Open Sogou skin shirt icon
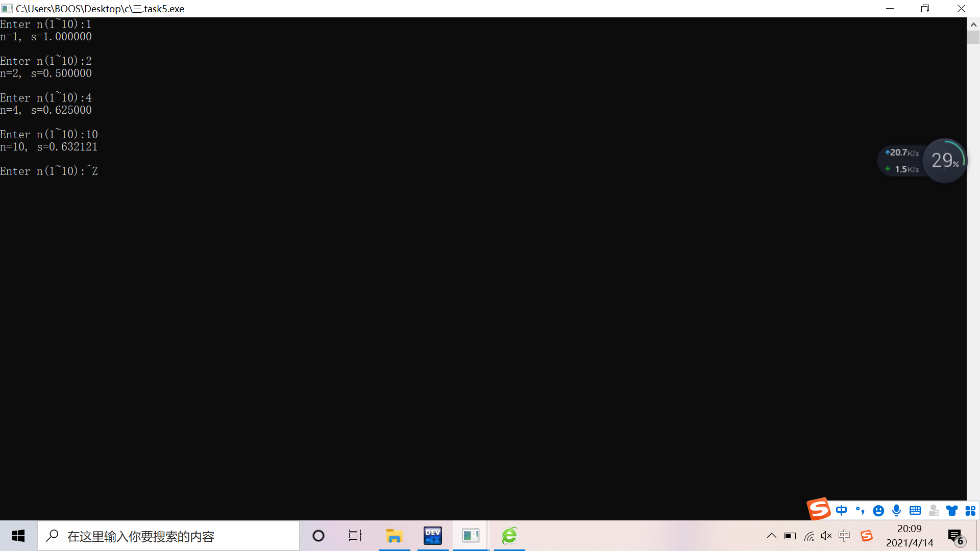 coord(952,511)
